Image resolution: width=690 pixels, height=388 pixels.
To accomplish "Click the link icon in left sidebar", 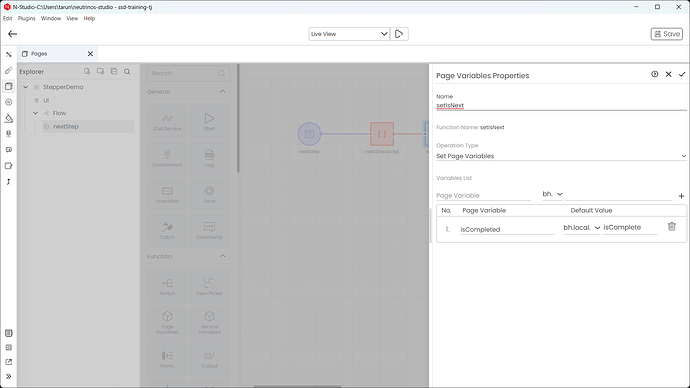I will pyautogui.click(x=9, y=70).
